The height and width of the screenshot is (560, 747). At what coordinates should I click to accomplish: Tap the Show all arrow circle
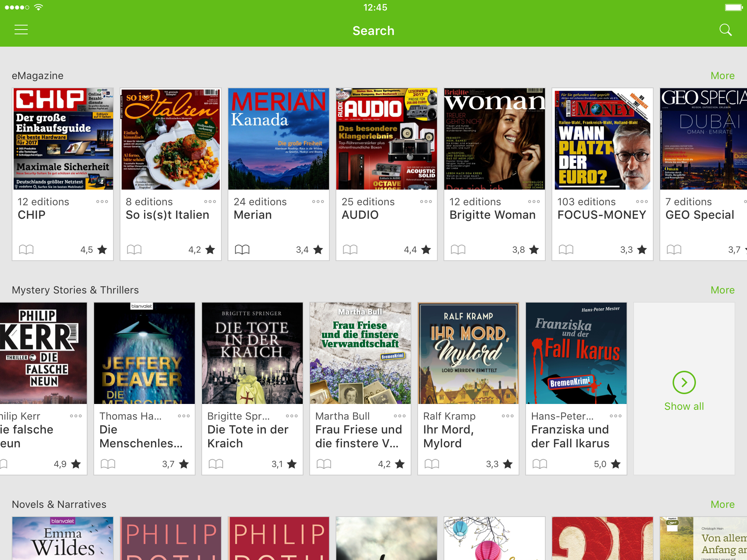click(684, 382)
